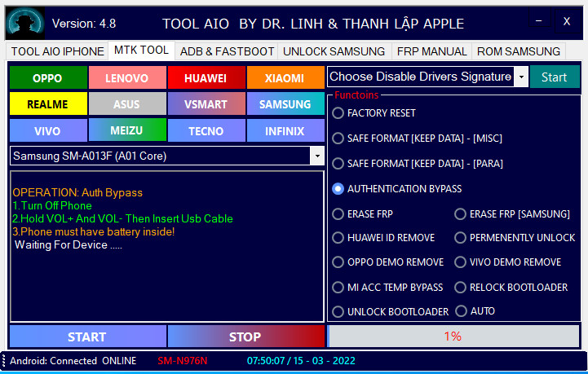The height and width of the screenshot is (374, 588).
Task: Select the XIAOMI brand button
Action: tap(285, 77)
